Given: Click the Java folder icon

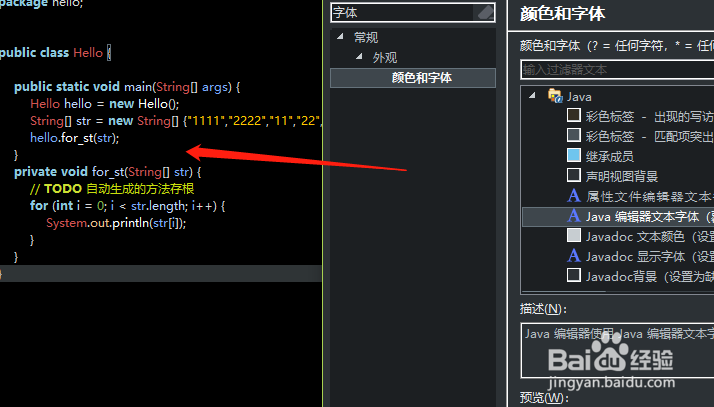Looking at the screenshot, I should click(x=555, y=96).
